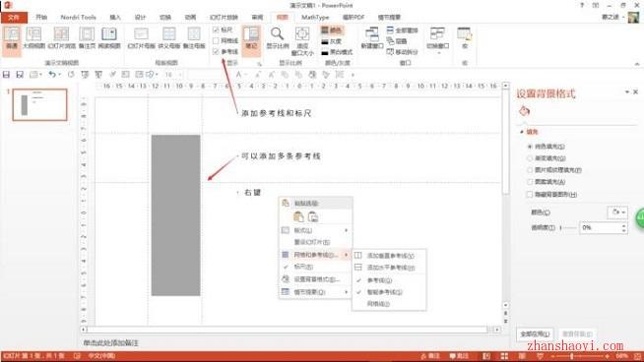
Task: Check Hide background graphics option
Action: point(530,194)
